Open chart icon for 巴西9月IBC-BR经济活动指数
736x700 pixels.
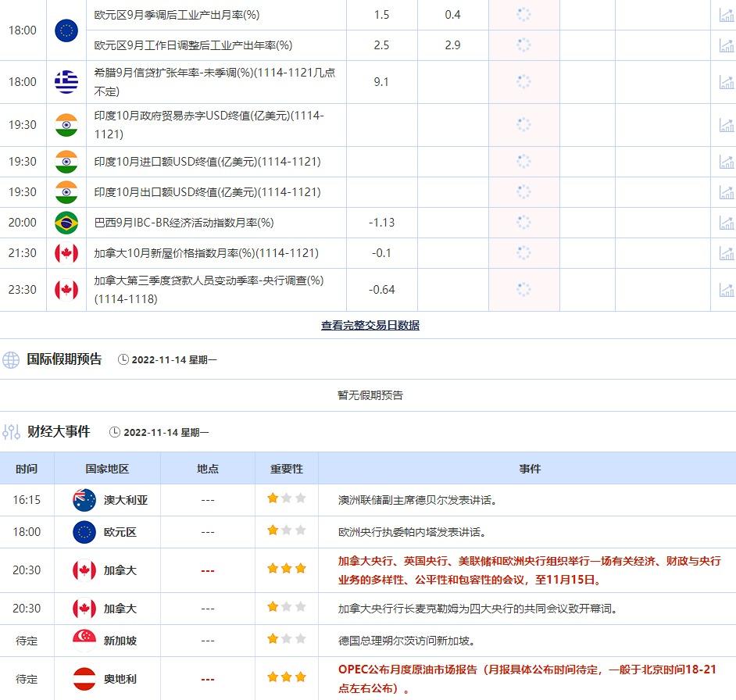click(726, 223)
